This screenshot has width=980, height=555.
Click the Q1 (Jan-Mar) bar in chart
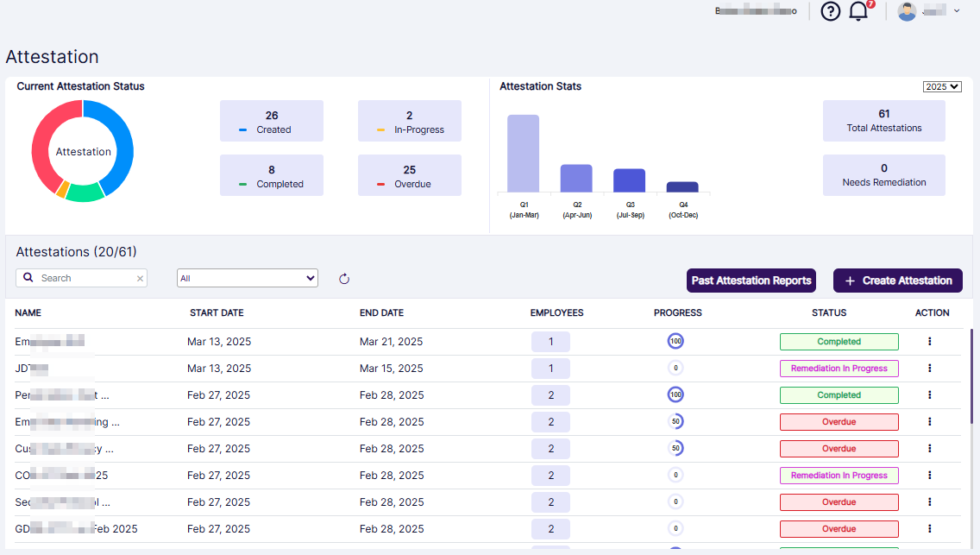[523, 154]
